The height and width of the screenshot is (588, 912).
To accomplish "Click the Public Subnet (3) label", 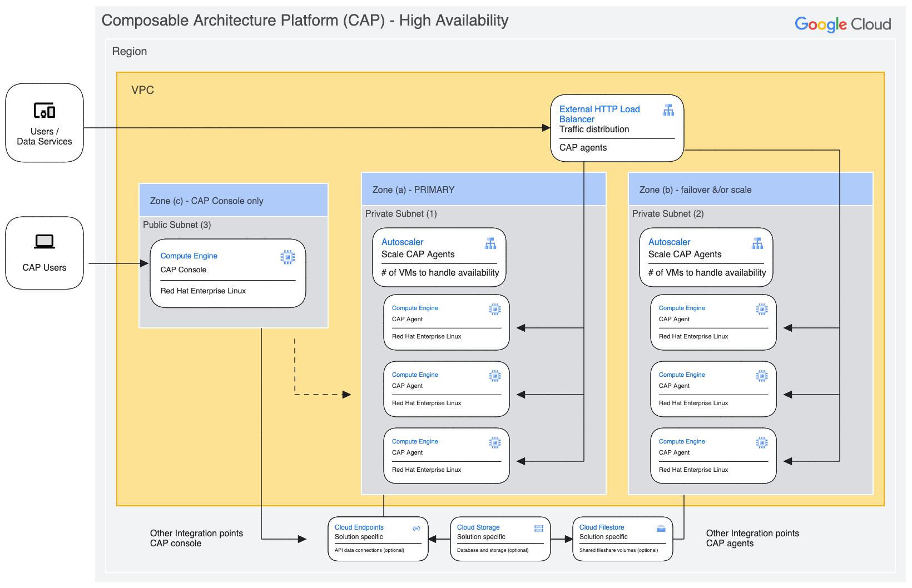I will 177,225.
